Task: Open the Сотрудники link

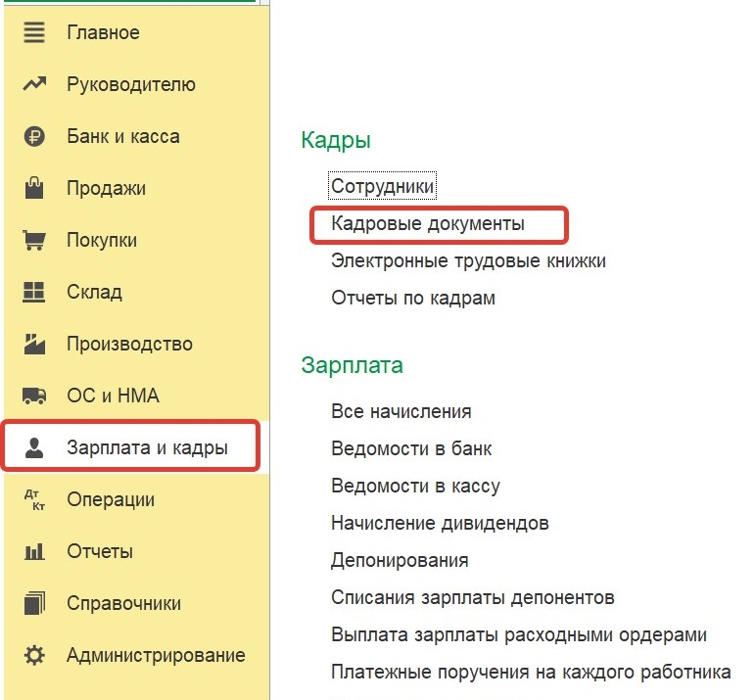Action: [x=382, y=186]
